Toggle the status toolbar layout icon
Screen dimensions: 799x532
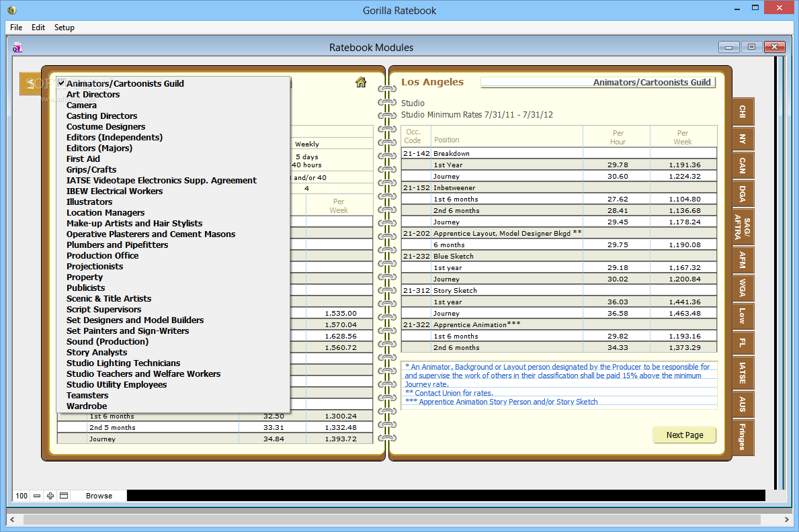[x=64, y=495]
